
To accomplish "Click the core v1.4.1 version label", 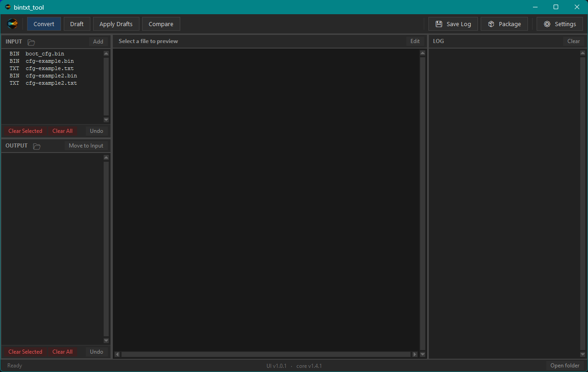I will [309, 366].
